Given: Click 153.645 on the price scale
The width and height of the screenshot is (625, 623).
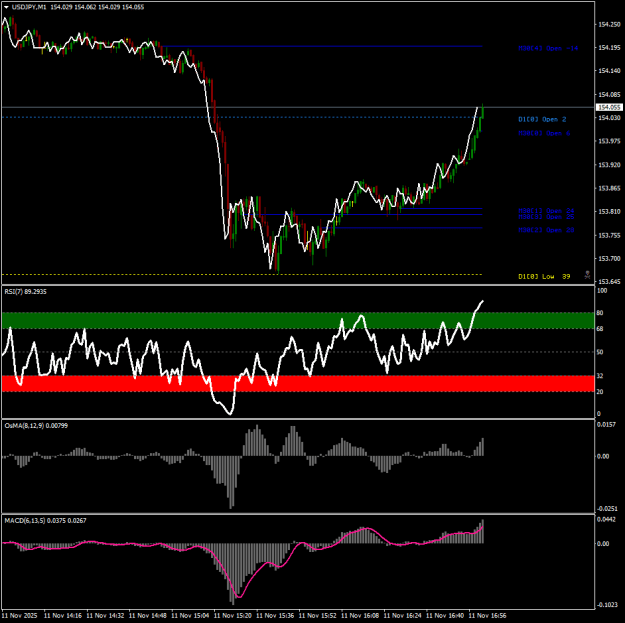Looking at the screenshot, I should pyautogui.click(x=609, y=282).
